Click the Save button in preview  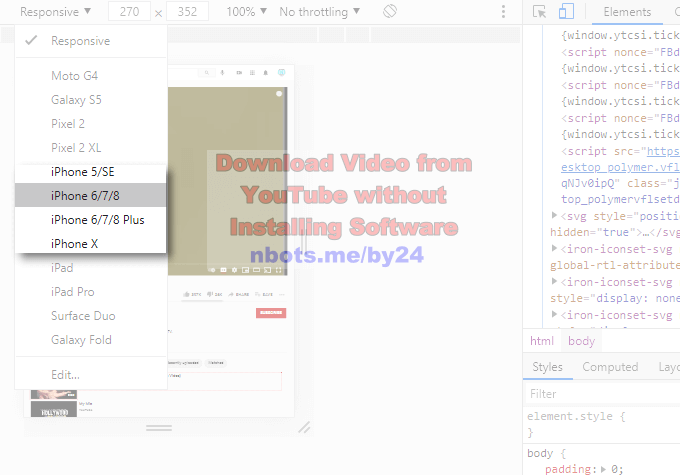264,294
